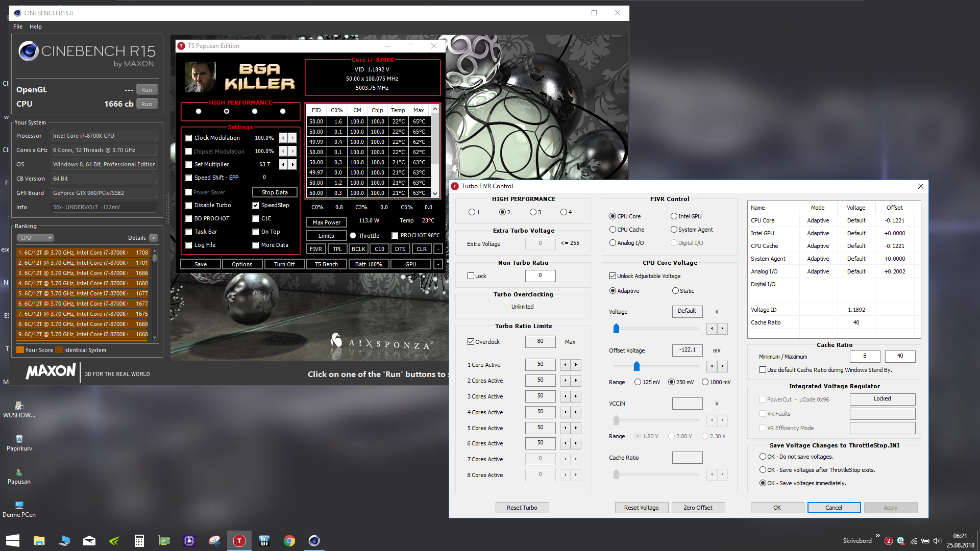The height and width of the screenshot is (551, 980).
Task: Click the minus button next to CLR
Action: 438,249
